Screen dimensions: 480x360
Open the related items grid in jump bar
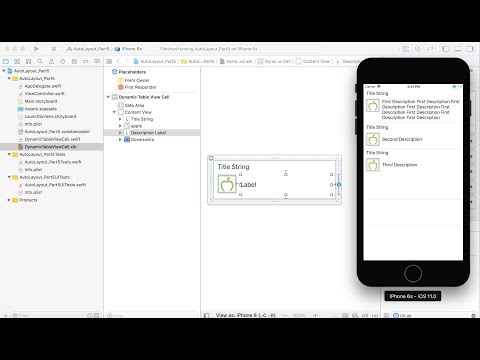109,61
